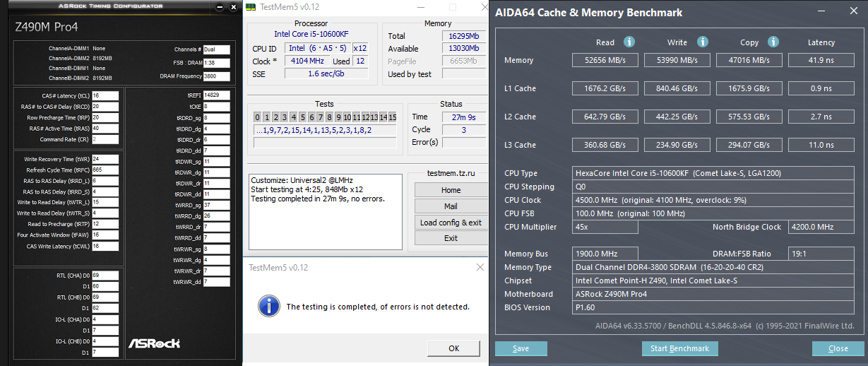Click the CPU Type field in AIDA64

coord(713,173)
